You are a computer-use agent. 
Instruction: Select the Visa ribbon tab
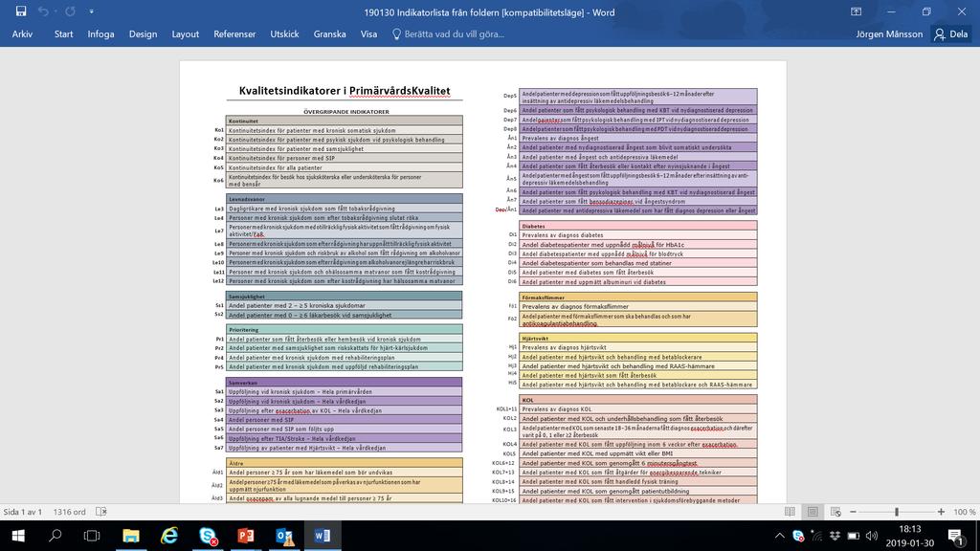(x=368, y=34)
